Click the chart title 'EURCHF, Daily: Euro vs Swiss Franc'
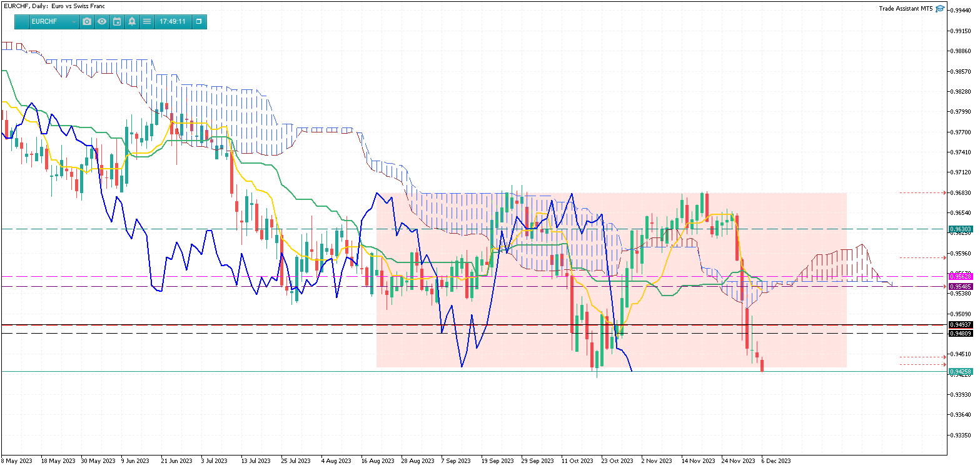 pos(54,6)
